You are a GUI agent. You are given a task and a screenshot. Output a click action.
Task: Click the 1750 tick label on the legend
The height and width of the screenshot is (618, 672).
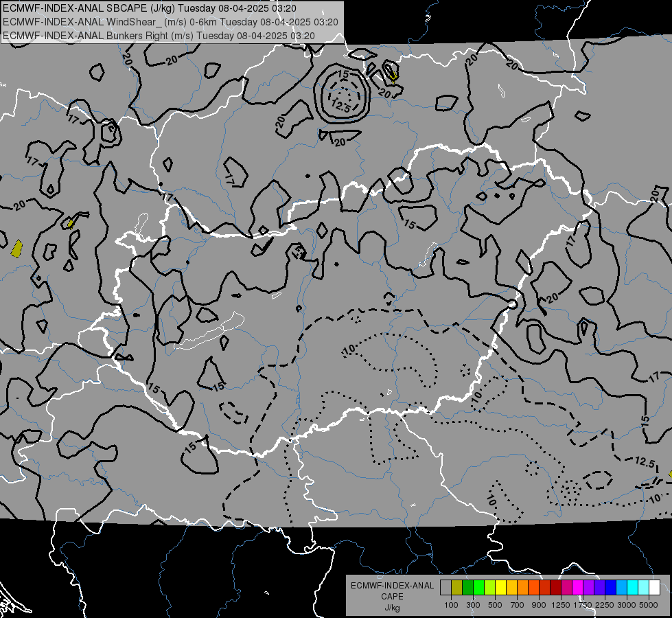583,605
